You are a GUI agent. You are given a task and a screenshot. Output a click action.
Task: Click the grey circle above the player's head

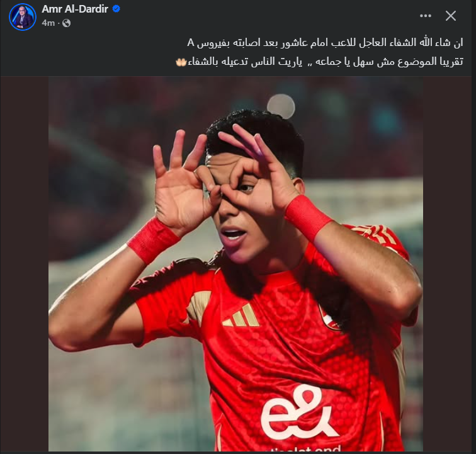pyautogui.click(x=281, y=106)
